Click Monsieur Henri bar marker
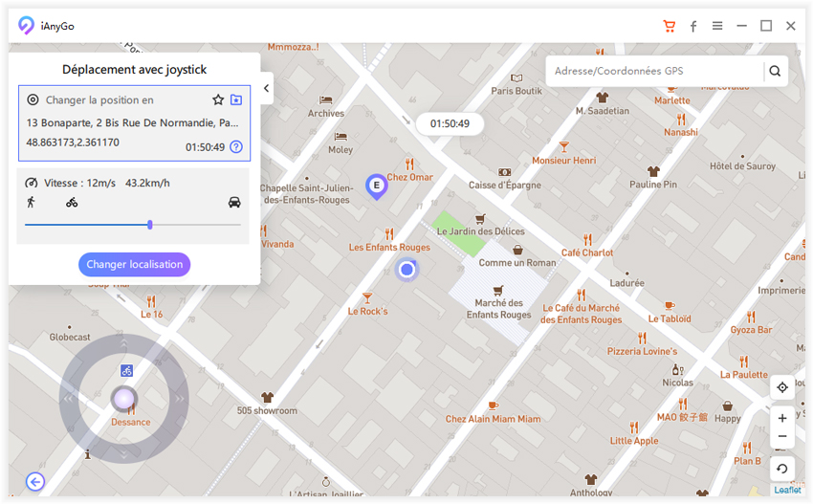The height and width of the screenshot is (504, 813). pos(564,147)
